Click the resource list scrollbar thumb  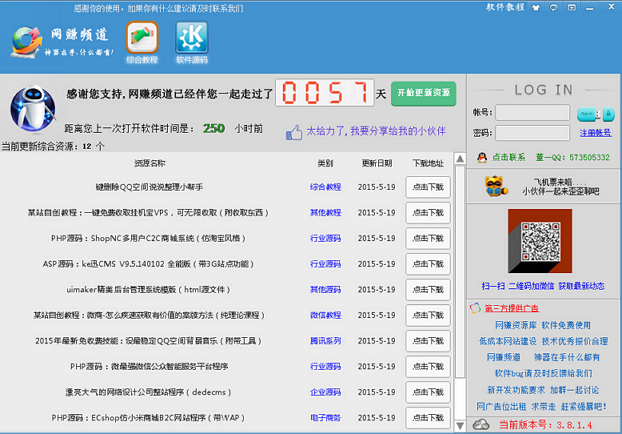pos(460,271)
